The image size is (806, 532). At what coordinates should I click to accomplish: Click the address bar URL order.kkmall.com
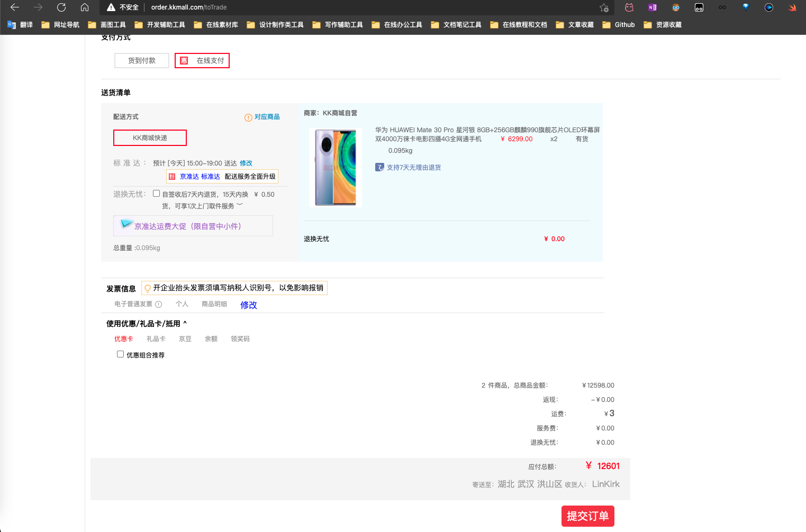click(x=189, y=7)
